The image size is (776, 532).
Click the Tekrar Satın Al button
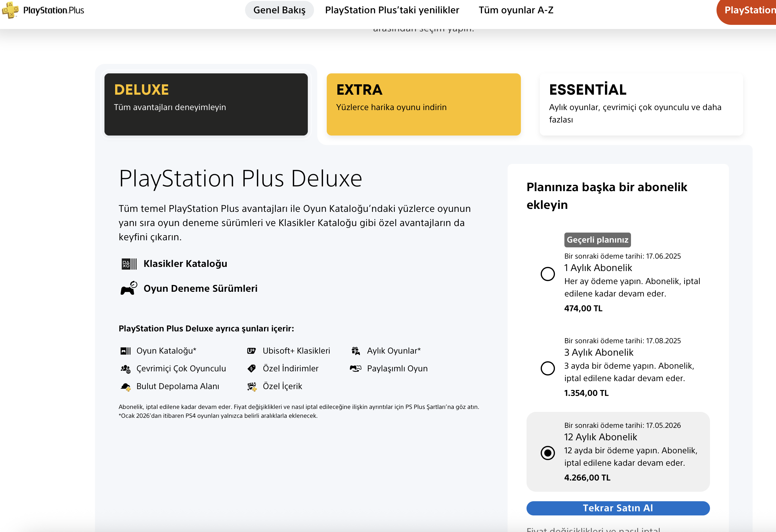pos(618,508)
